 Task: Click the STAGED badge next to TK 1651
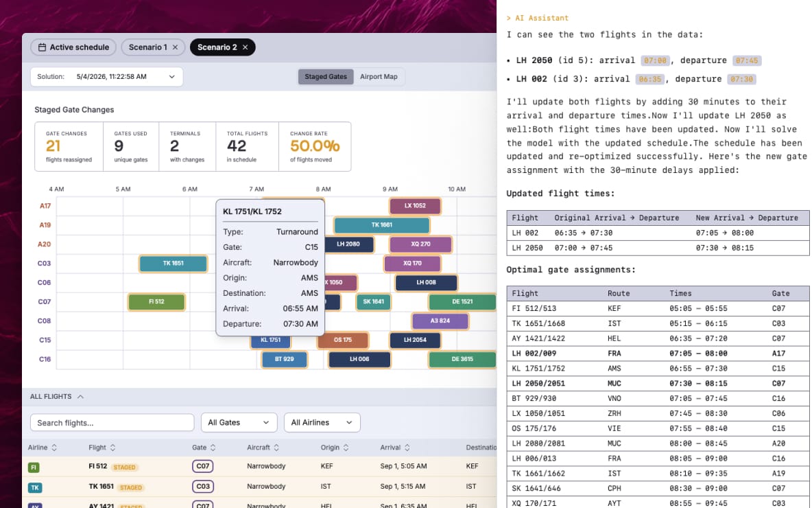[130, 488]
